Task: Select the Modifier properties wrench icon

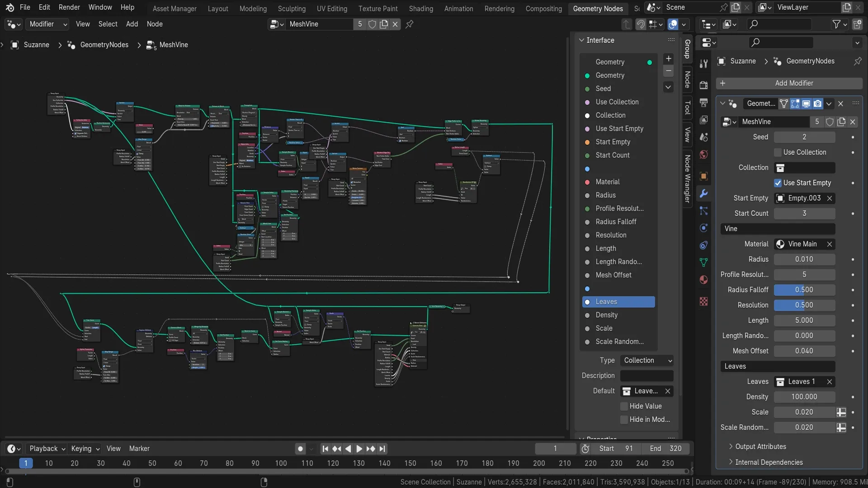Action: tap(703, 193)
